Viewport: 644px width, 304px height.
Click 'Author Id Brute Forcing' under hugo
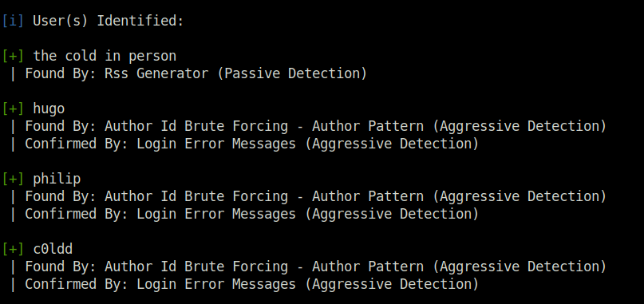196,127
